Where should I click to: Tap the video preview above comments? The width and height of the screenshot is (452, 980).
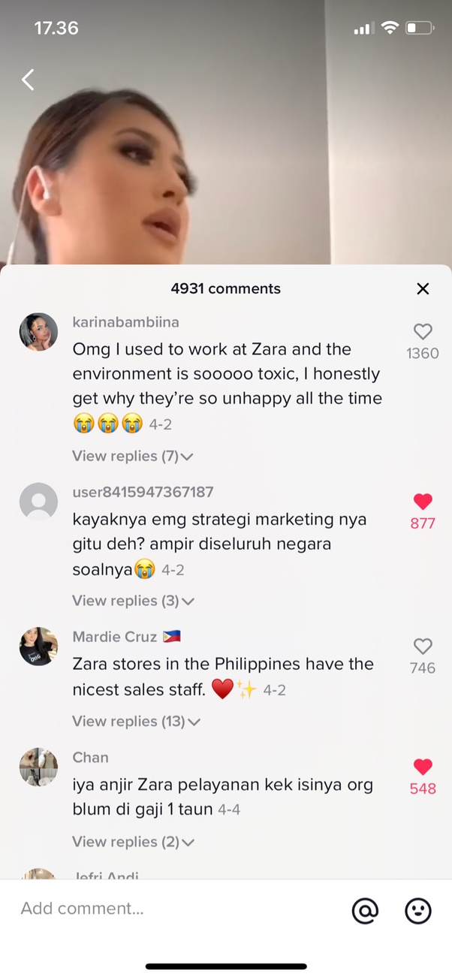coord(226,132)
